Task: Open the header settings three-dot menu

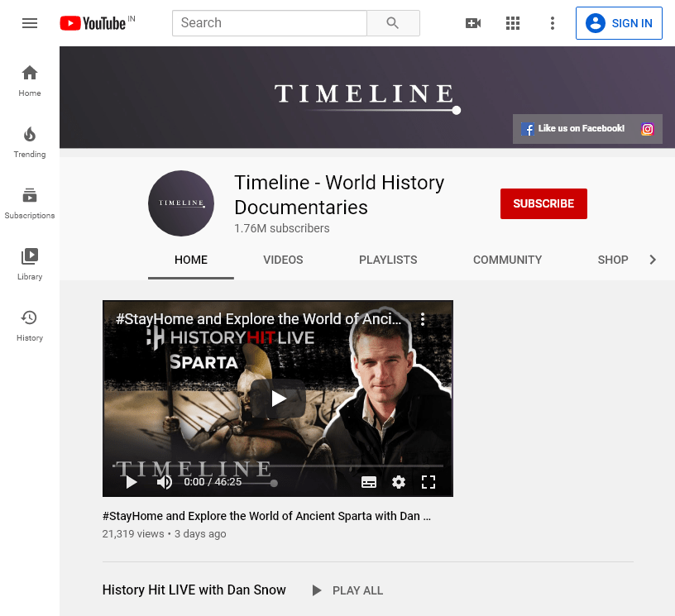Action: tap(553, 23)
